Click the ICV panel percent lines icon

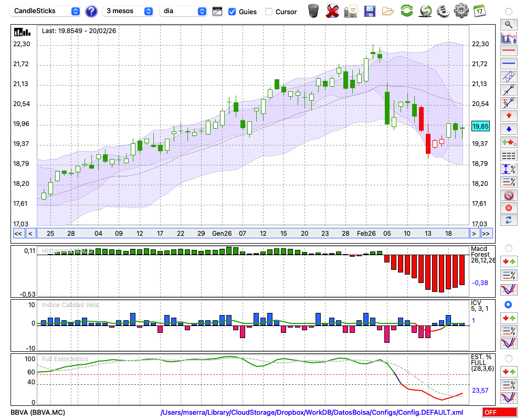pyautogui.click(x=509, y=331)
